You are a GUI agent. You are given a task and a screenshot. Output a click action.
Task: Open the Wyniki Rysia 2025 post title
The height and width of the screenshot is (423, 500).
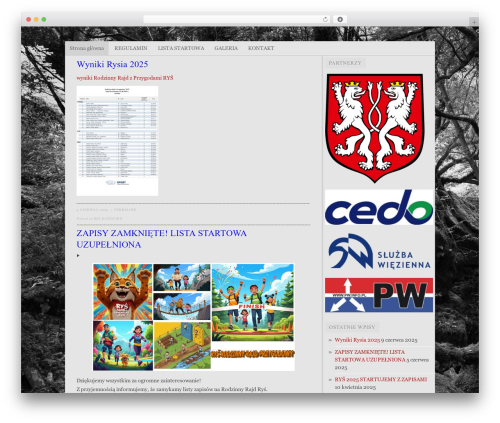tap(112, 64)
